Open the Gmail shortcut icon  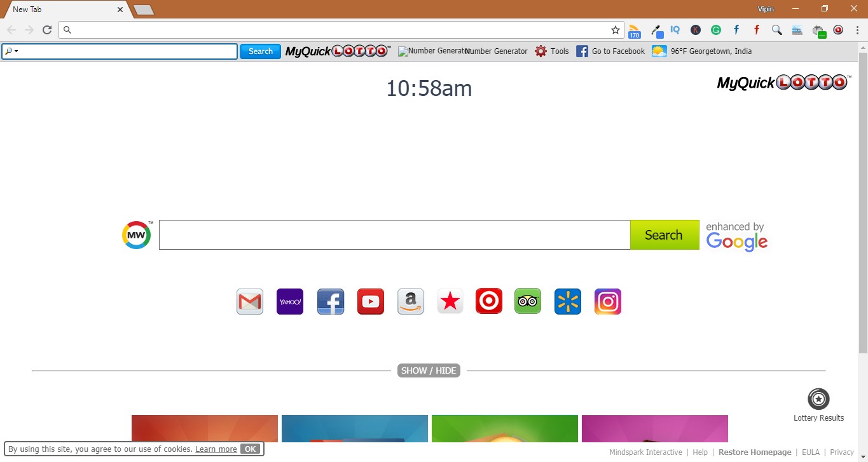coord(249,301)
